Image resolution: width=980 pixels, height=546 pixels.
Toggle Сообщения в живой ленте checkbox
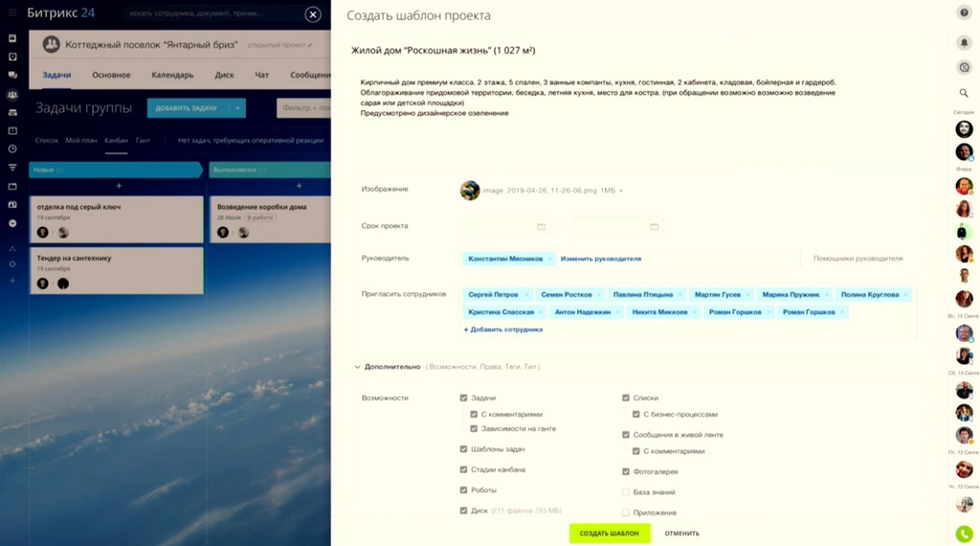626,435
